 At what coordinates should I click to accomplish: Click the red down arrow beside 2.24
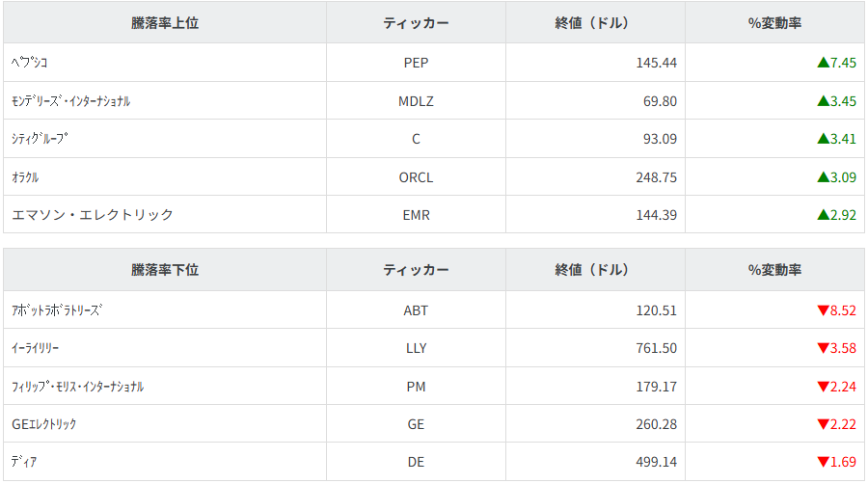(823, 387)
